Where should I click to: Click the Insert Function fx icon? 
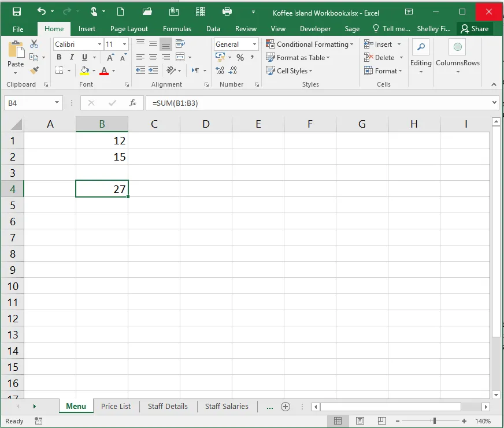tap(133, 103)
